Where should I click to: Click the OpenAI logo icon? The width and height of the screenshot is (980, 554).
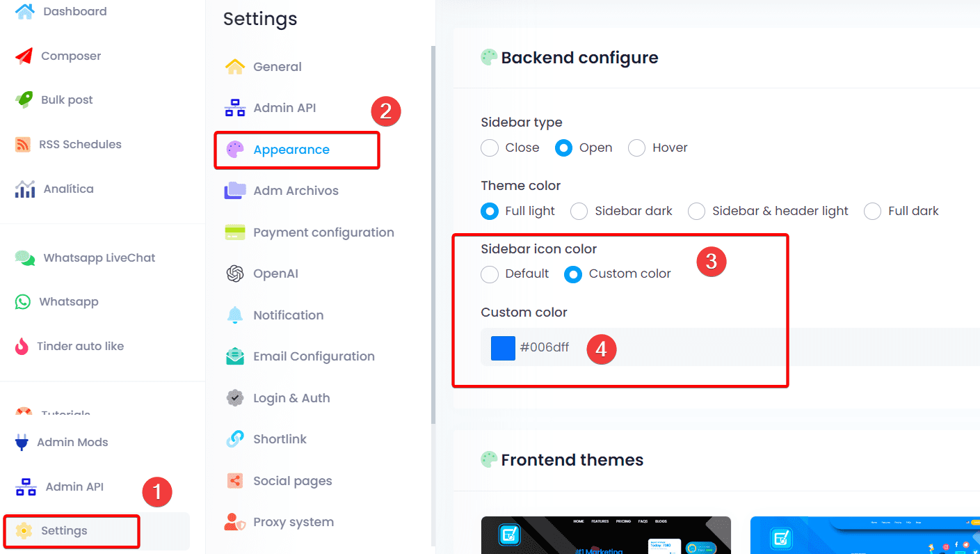235,274
